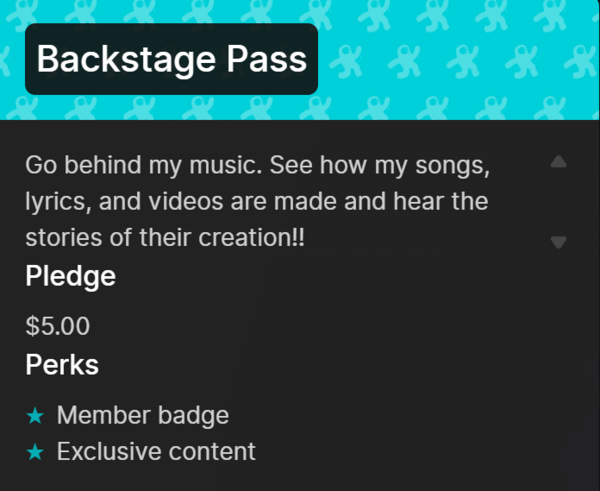Click the scroll down arrow
The image size is (600, 491).
(559, 241)
